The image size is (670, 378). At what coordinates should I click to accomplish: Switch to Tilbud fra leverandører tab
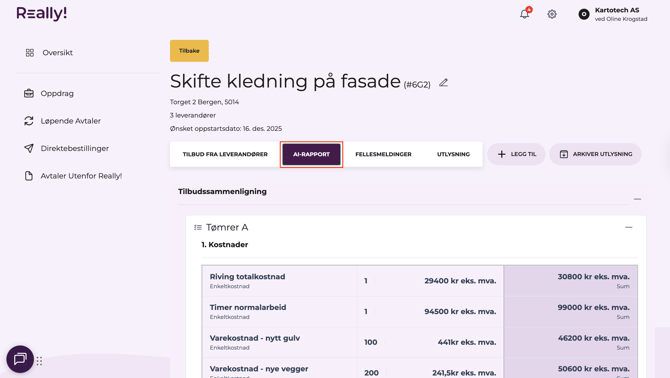(225, 154)
